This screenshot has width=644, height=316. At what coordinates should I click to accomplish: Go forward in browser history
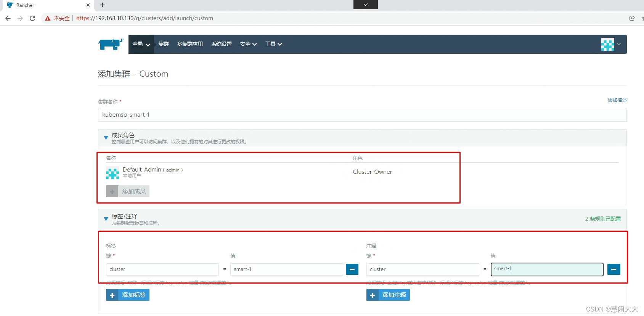point(20,18)
